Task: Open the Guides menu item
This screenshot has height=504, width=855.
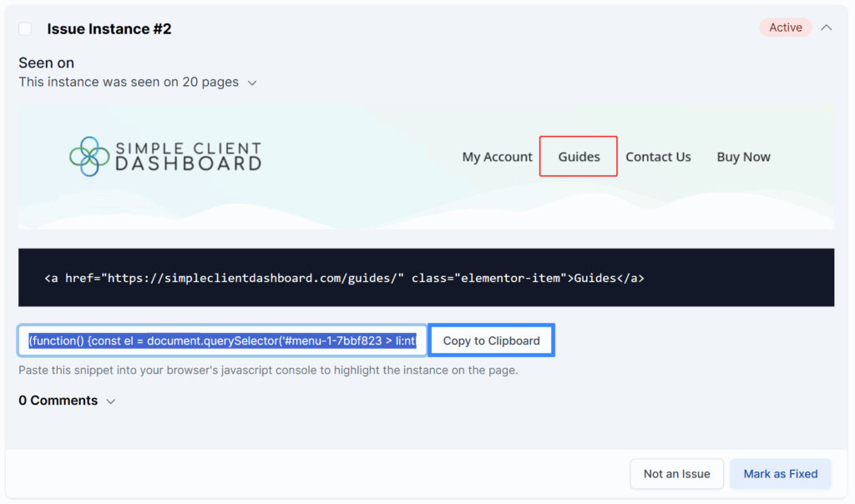Action: tap(579, 156)
